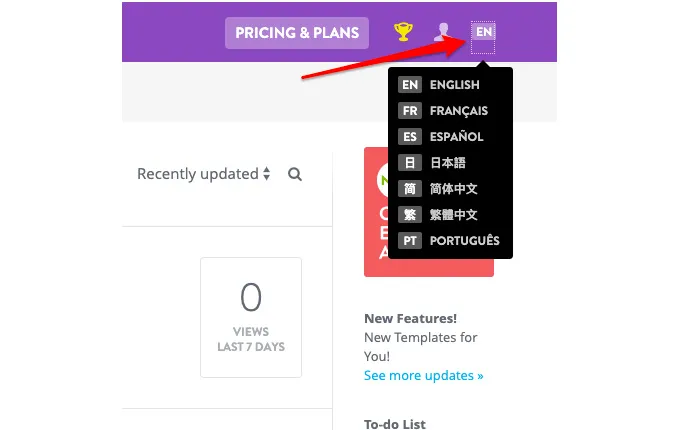Image resolution: width=680 pixels, height=430 pixels.
Task: Click the ES badge icon
Action: pos(409,137)
